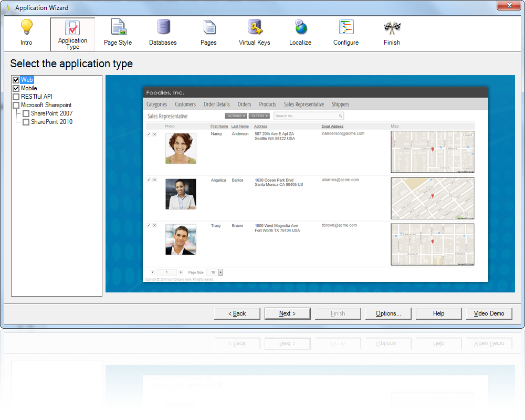Disable the Mobile application type
This screenshot has width=525, height=420.
[x=16, y=88]
